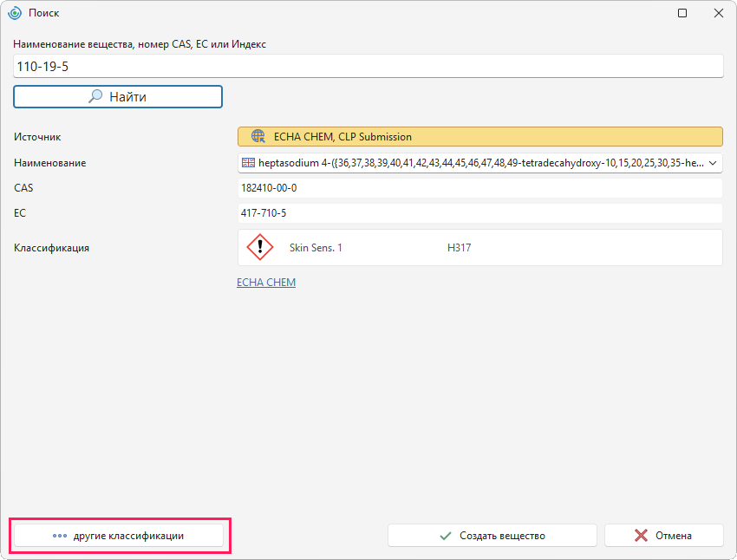Click the red X icon on Отмена
737x560 pixels.
click(x=641, y=536)
